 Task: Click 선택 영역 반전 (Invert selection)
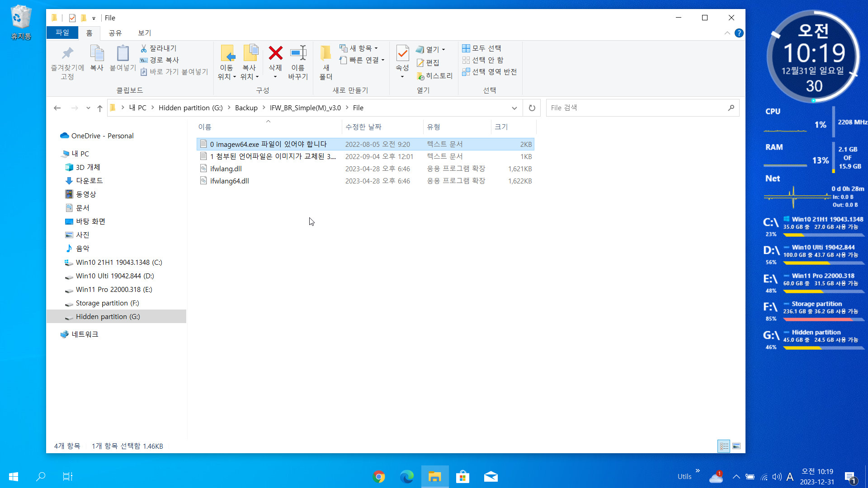point(490,71)
